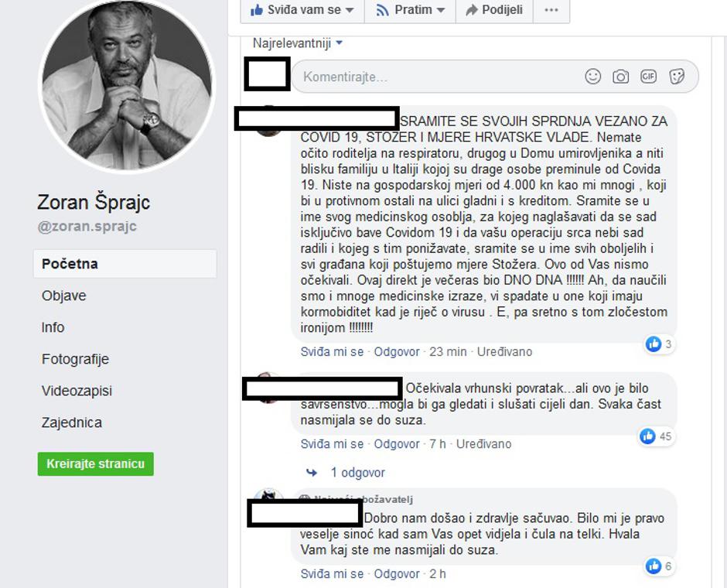The width and height of the screenshot is (727, 588).
Task: Click Odgovor under the 23 min comment
Action: click(397, 352)
